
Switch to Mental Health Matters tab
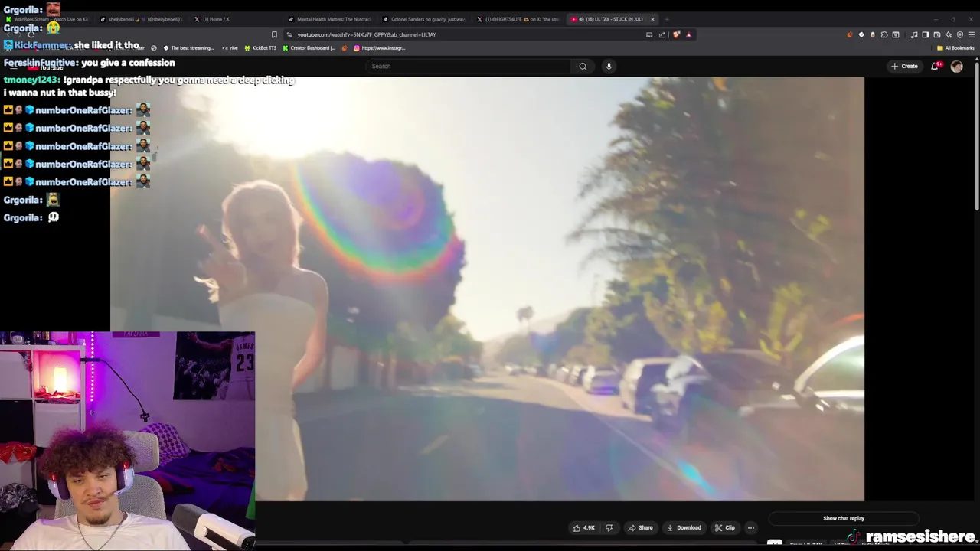click(332, 19)
